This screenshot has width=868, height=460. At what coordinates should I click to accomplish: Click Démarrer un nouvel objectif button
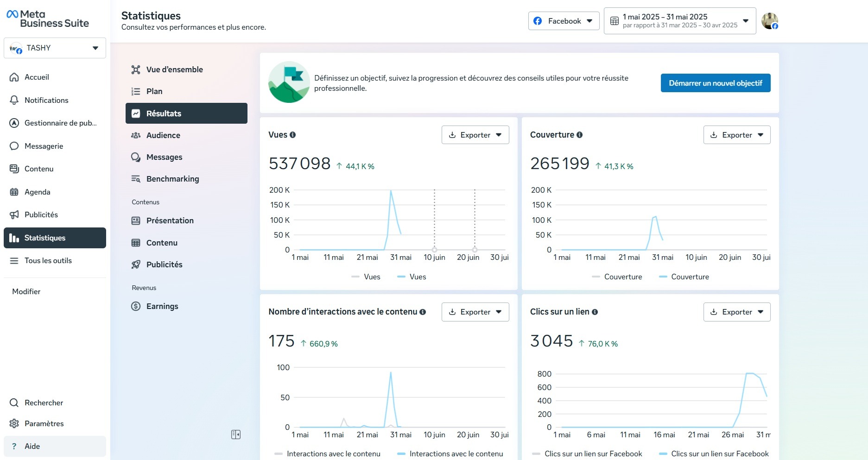pyautogui.click(x=715, y=83)
